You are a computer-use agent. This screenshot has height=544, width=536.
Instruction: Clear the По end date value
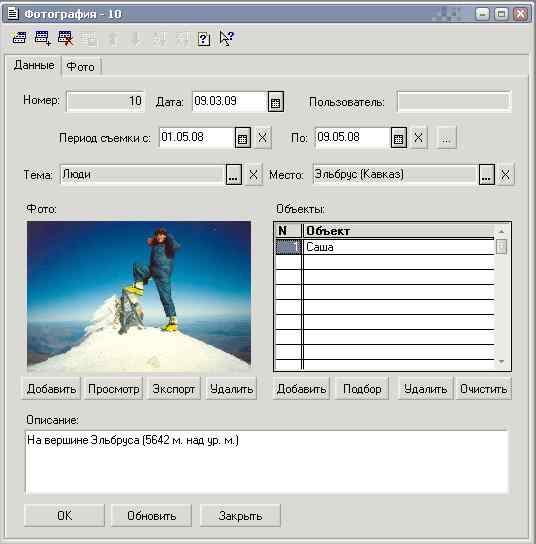coord(419,138)
